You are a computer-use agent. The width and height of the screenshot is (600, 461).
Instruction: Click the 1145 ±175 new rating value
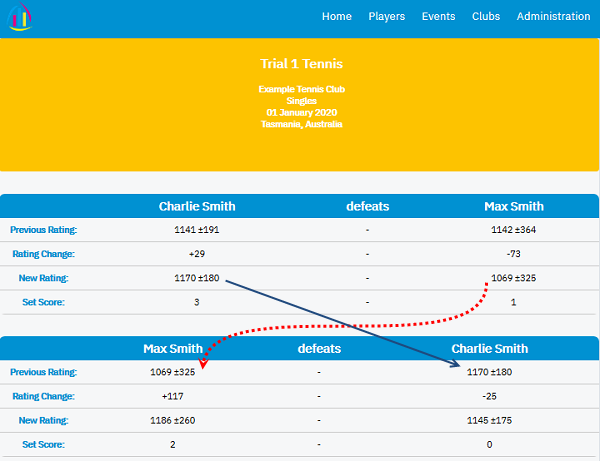489,421
